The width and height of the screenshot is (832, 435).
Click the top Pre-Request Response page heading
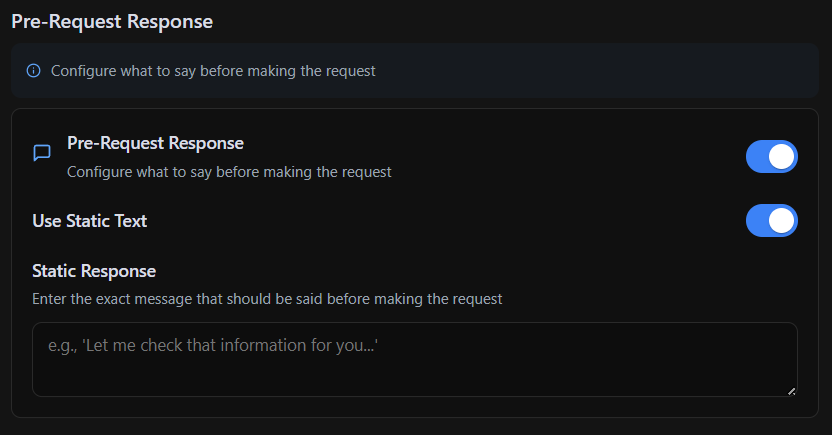pyautogui.click(x=112, y=22)
